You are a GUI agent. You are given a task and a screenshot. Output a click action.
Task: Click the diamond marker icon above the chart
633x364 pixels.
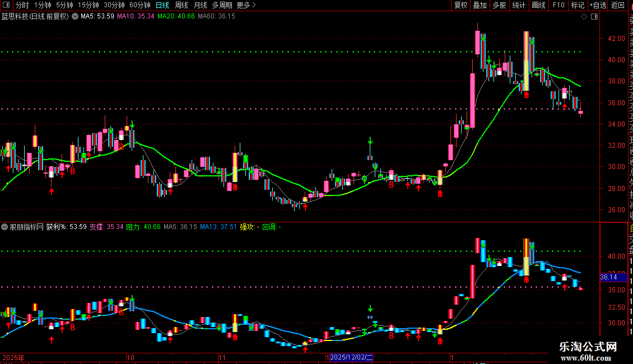click(584, 17)
